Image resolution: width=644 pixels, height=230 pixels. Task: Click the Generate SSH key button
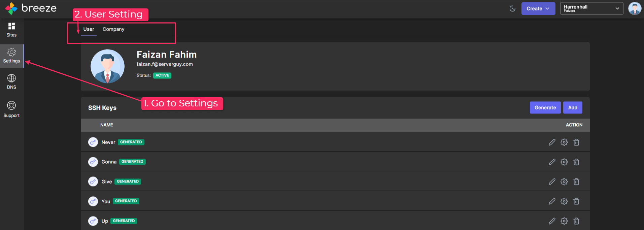pyautogui.click(x=545, y=108)
